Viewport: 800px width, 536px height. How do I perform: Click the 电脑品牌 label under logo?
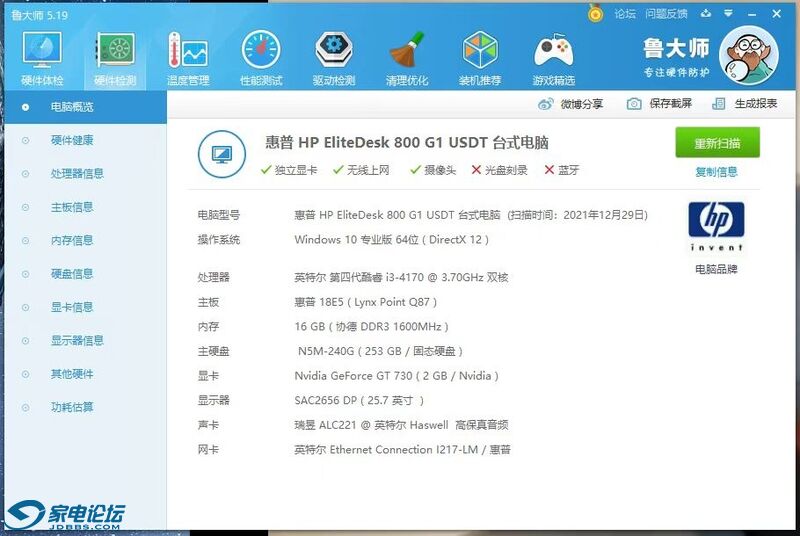click(x=716, y=269)
